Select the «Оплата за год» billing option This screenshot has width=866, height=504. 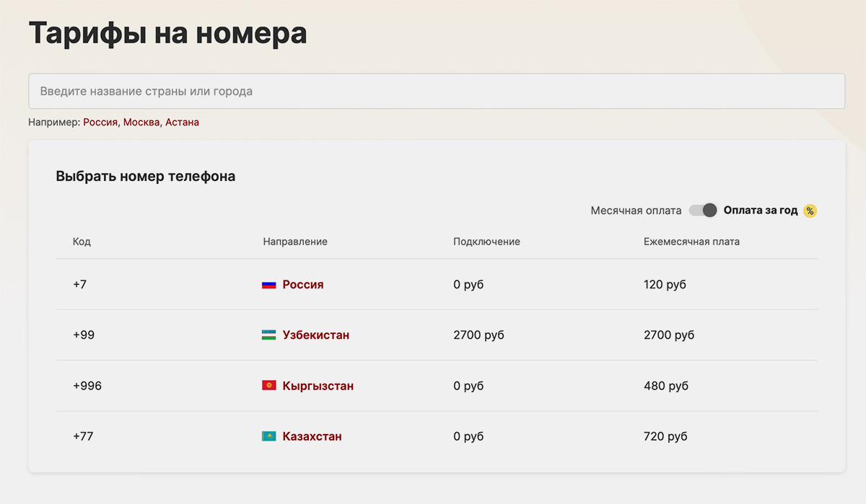(761, 211)
